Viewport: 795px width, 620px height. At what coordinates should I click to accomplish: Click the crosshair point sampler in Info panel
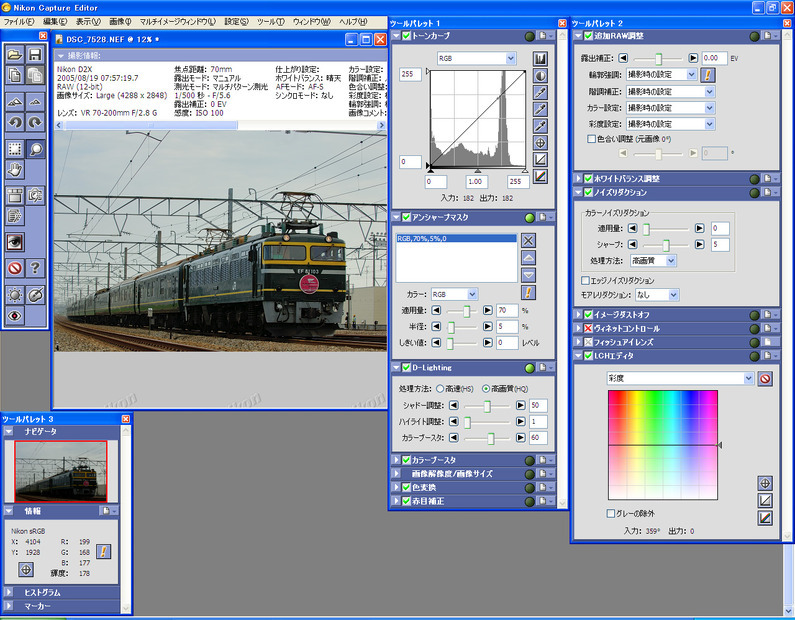click(26, 570)
